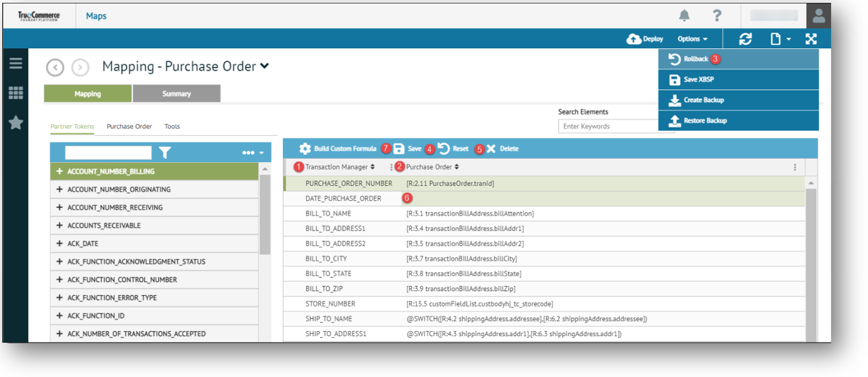Open favorites star icon in sidebar
Image resolution: width=868 pixels, height=377 pixels.
point(16,122)
